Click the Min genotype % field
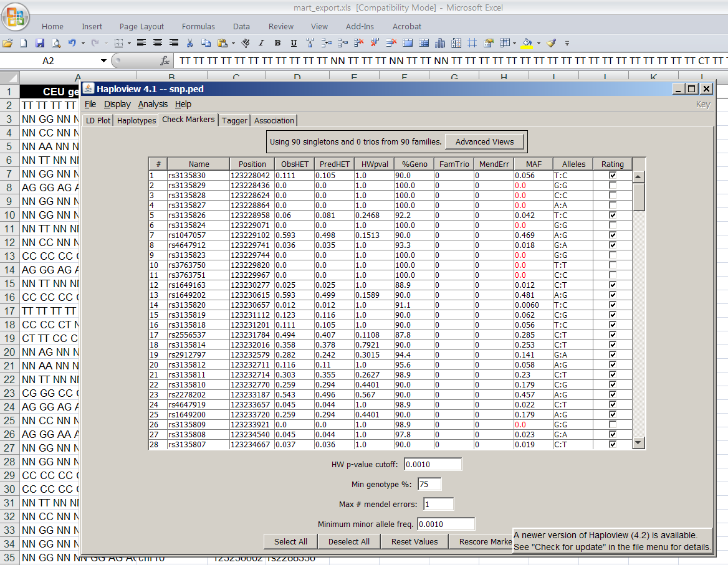The image size is (728, 565). point(429,484)
